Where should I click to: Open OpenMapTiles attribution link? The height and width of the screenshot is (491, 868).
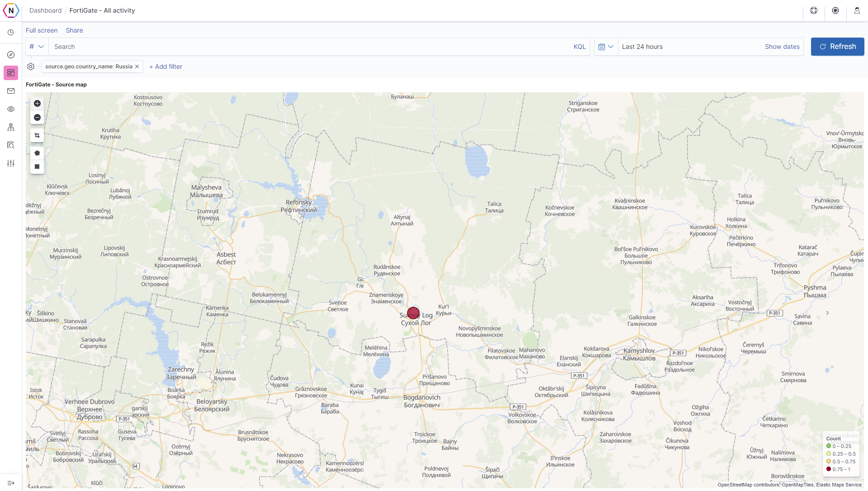coord(797,485)
